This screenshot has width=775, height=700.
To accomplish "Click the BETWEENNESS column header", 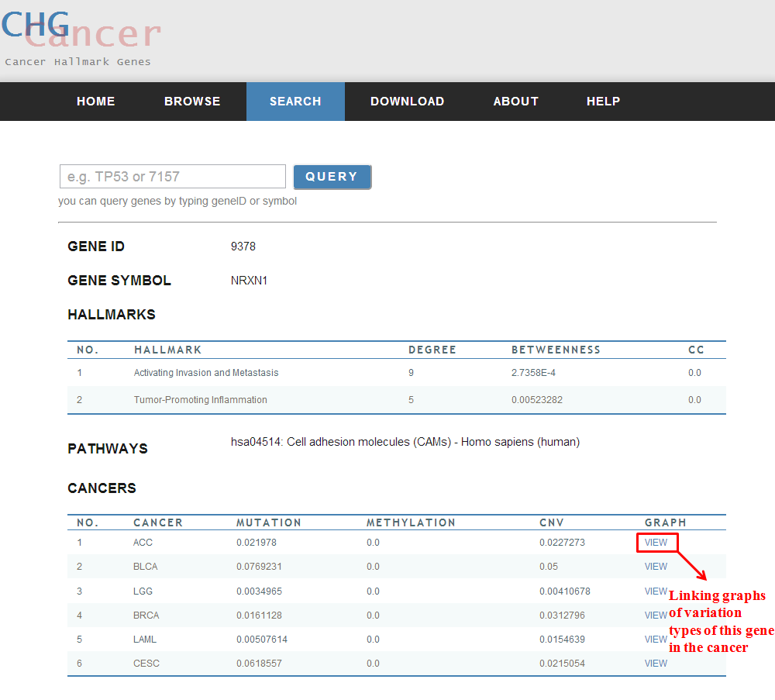I will coord(556,350).
